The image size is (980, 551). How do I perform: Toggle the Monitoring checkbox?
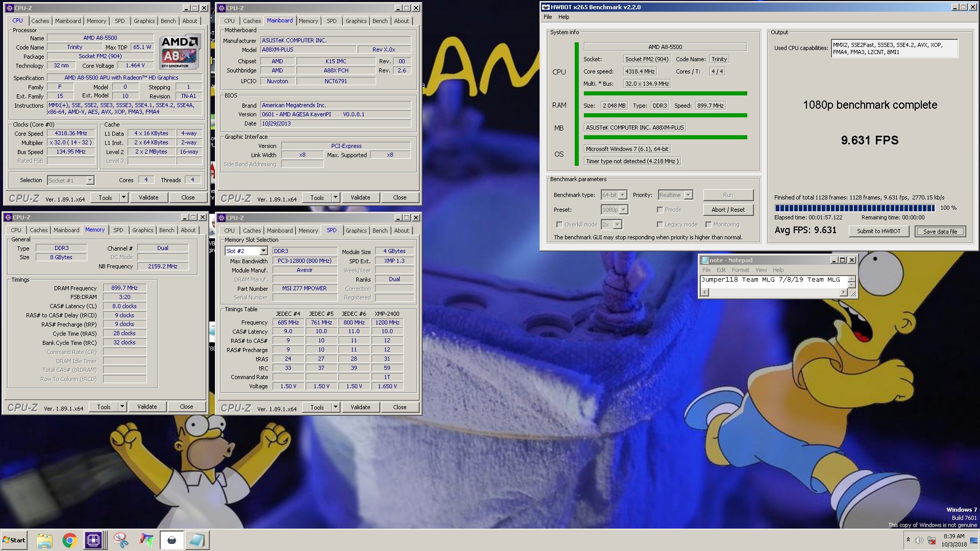coord(708,224)
